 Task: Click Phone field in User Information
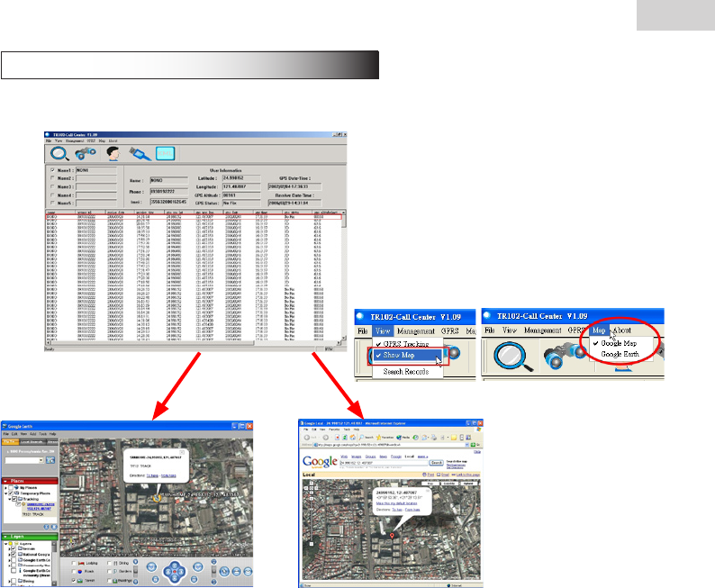coord(169,192)
